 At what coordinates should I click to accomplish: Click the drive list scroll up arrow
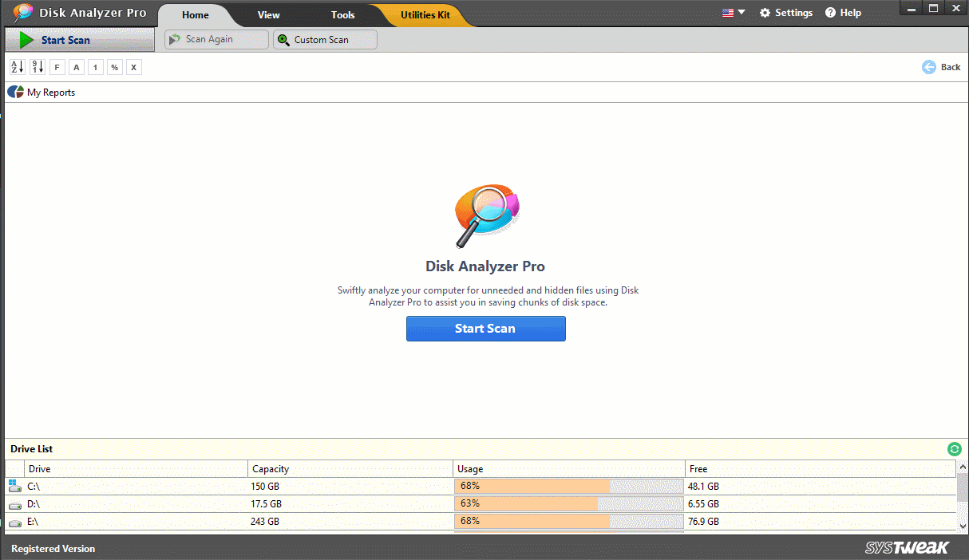[962, 466]
